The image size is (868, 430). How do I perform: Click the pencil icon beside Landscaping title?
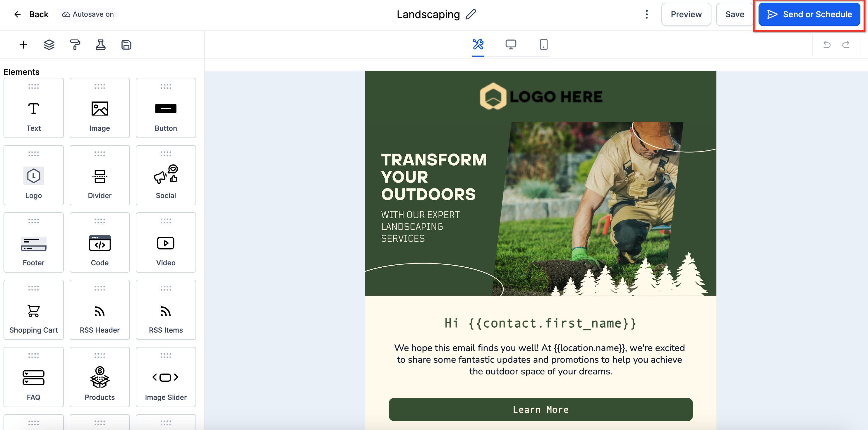pos(470,14)
